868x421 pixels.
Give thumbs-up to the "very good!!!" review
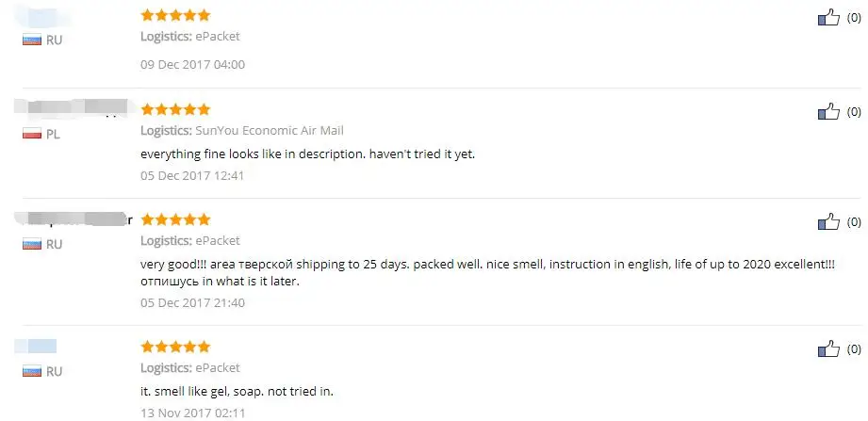[827, 222]
